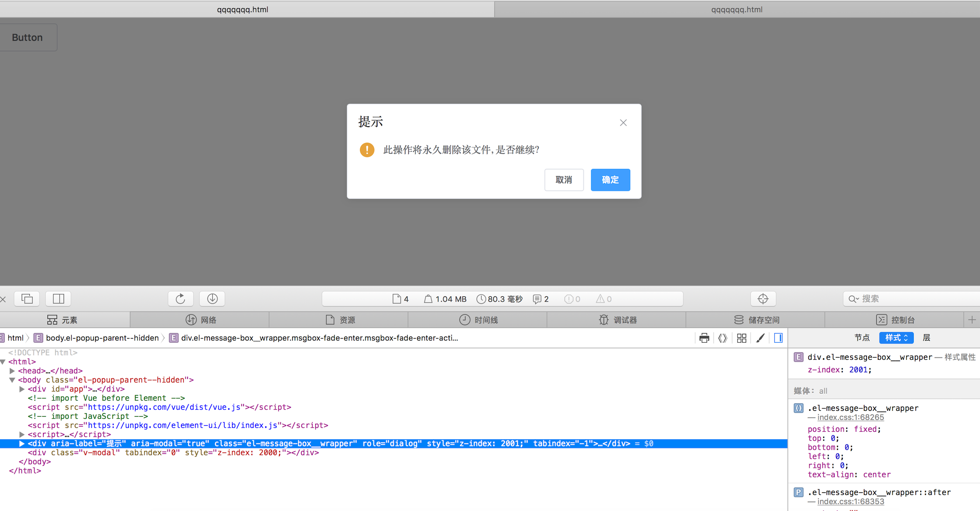Click the bug icon on the 调试器 tab
The image size is (980, 511).
(x=604, y=320)
